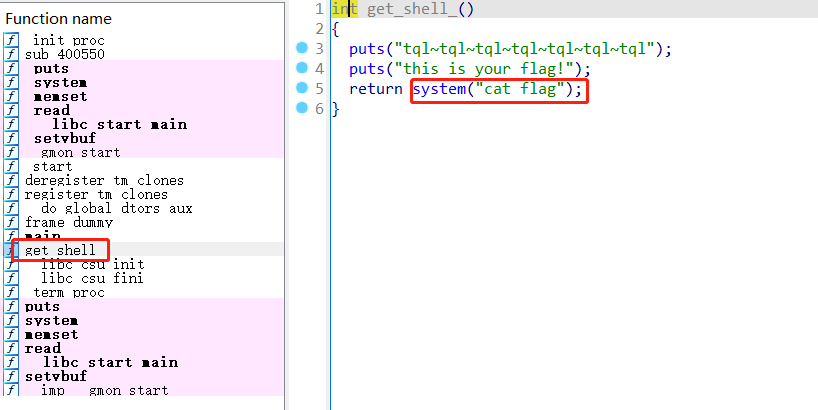Select the imp gmon start function name
The height and width of the screenshot is (410, 818).
tap(104, 390)
